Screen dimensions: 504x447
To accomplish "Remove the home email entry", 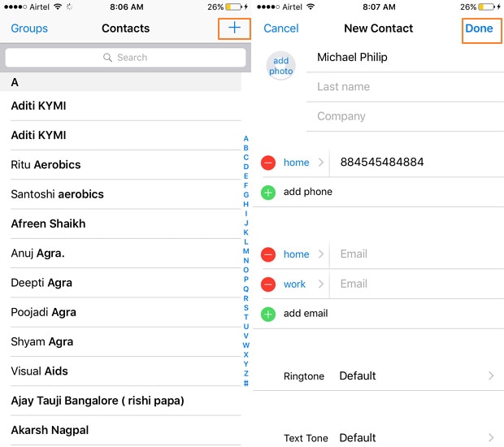I will click(268, 254).
